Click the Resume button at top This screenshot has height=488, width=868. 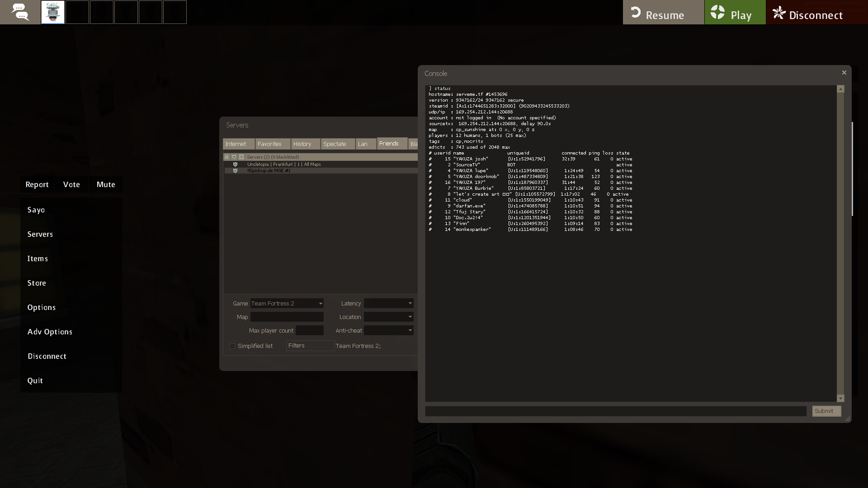663,13
